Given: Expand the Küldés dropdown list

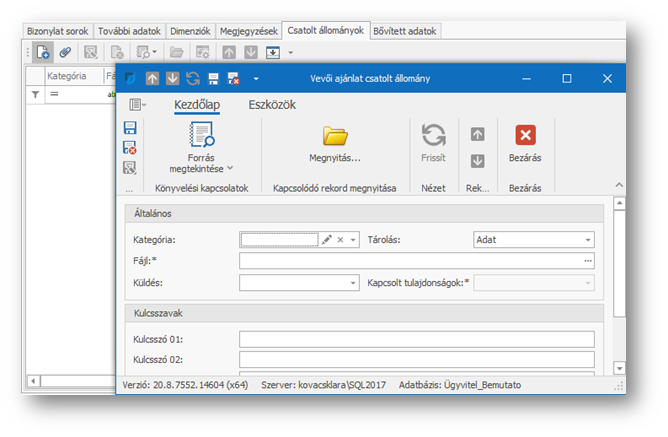Looking at the screenshot, I should coord(353,284).
